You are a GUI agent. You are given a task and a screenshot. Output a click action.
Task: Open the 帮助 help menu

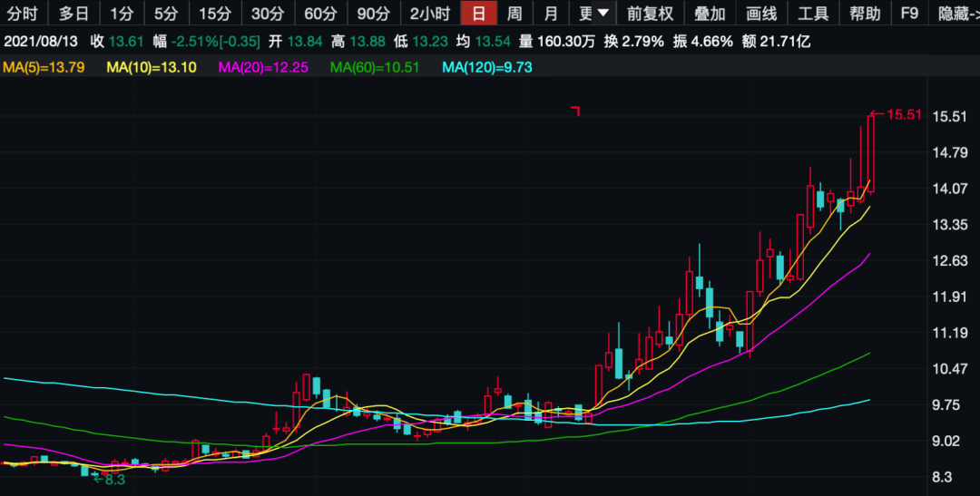(x=865, y=13)
